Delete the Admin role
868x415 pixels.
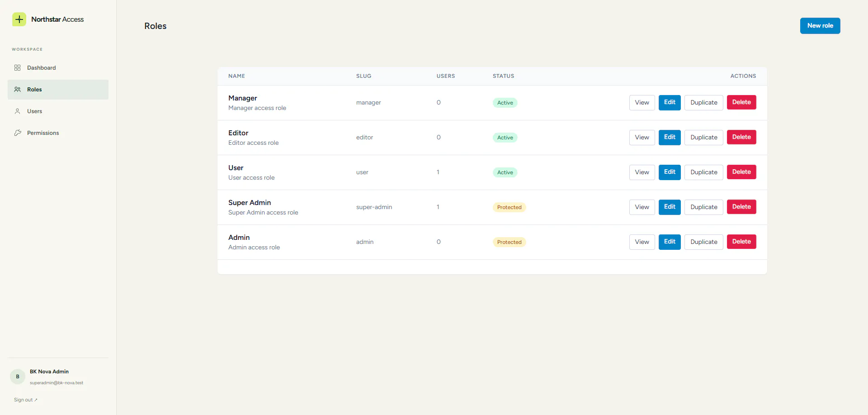741,242
